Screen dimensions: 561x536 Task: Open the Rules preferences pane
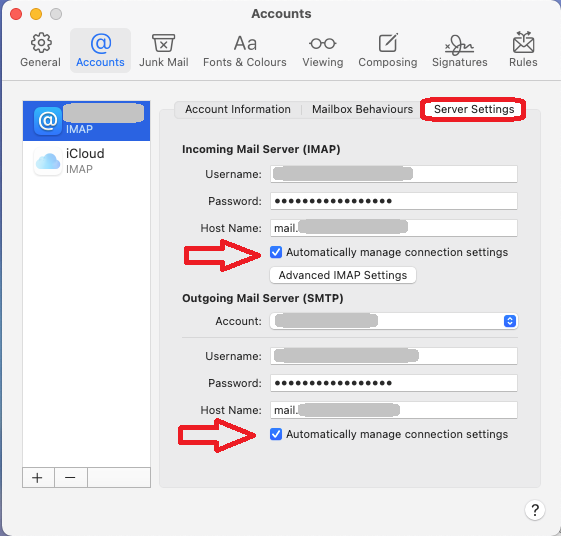tap(523, 50)
